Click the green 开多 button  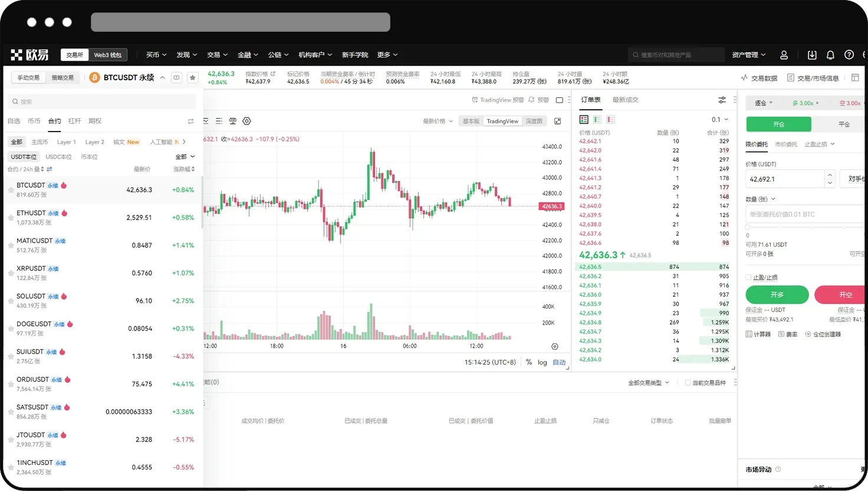(x=777, y=294)
